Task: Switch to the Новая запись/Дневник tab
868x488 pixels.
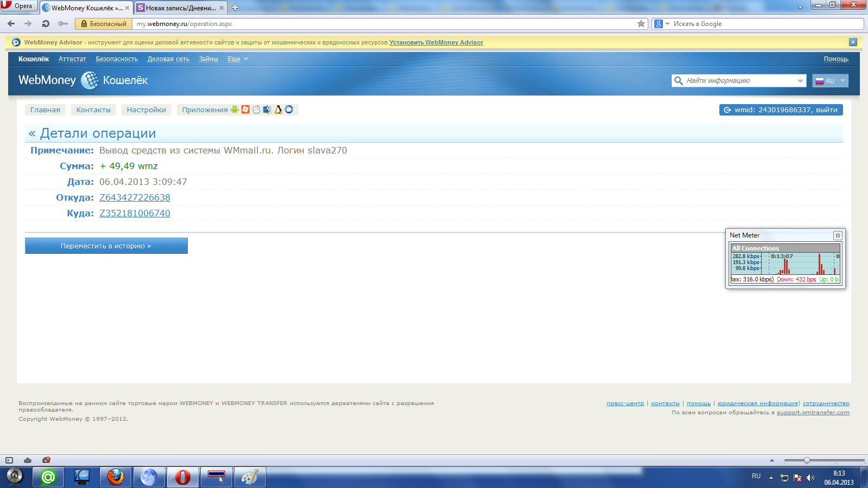Action: [x=180, y=8]
